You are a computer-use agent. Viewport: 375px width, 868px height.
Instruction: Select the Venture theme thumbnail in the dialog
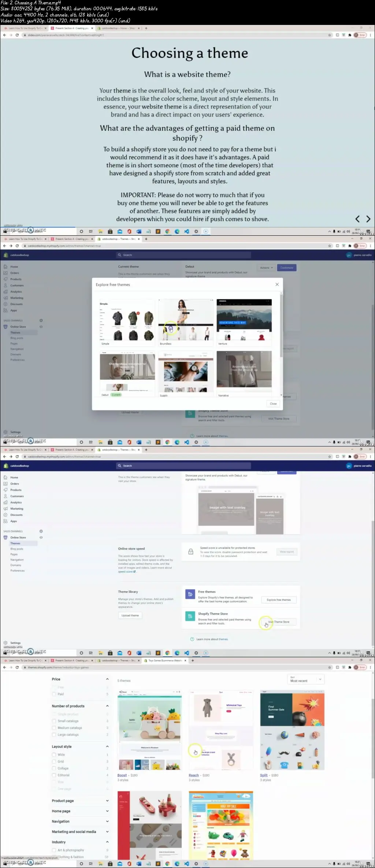coord(244,320)
